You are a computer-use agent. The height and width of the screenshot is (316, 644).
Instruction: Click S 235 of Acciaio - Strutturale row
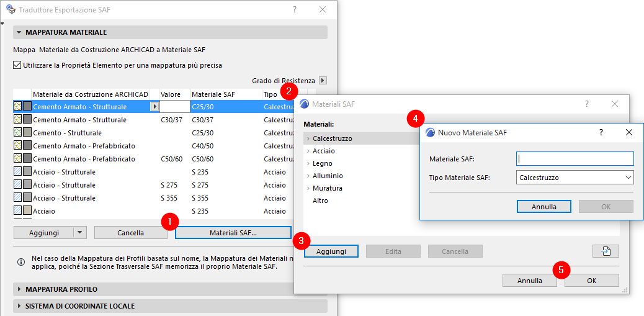click(x=200, y=172)
